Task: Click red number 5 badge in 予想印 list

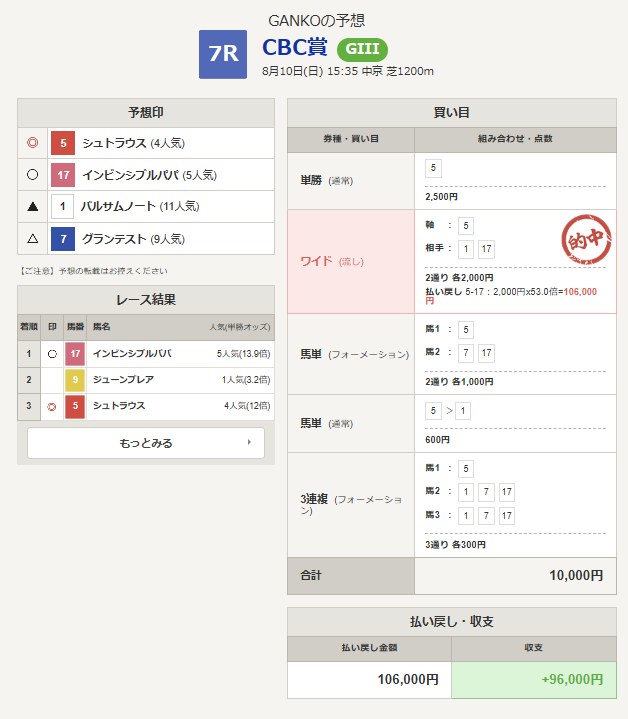Action: pyautogui.click(x=63, y=143)
